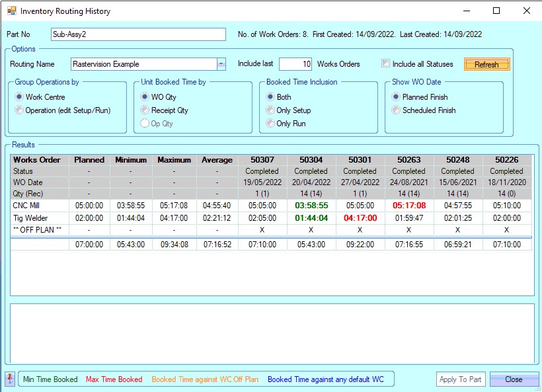Screen dimensions: 542x392
Task: Click the Apply To Part button
Action: (461, 379)
